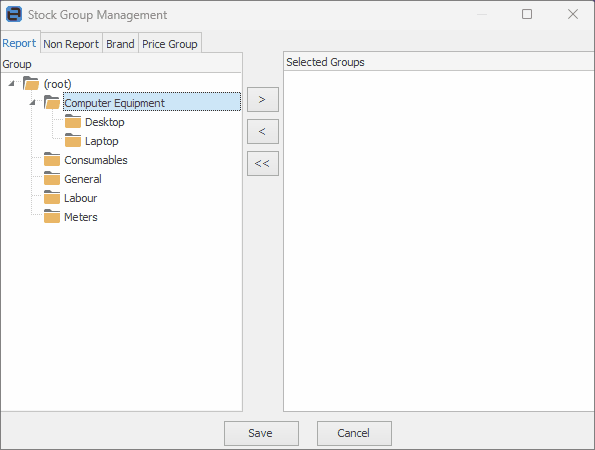595x450 pixels.
Task: Select the Labour group label
Action: pyautogui.click(x=80, y=198)
